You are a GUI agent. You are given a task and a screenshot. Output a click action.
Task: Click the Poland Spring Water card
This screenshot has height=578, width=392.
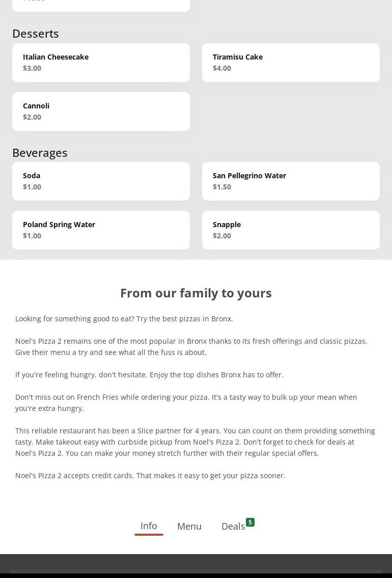pyautogui.click(x=101, y=230)
